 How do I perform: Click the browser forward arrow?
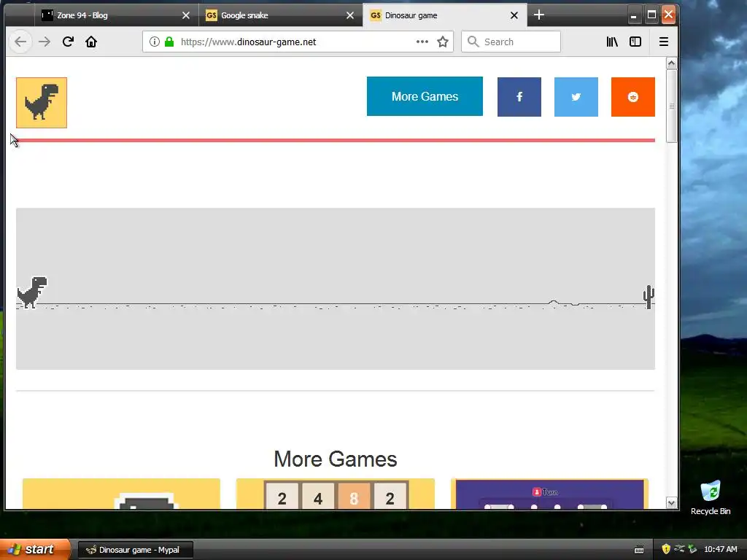[44, 42]
